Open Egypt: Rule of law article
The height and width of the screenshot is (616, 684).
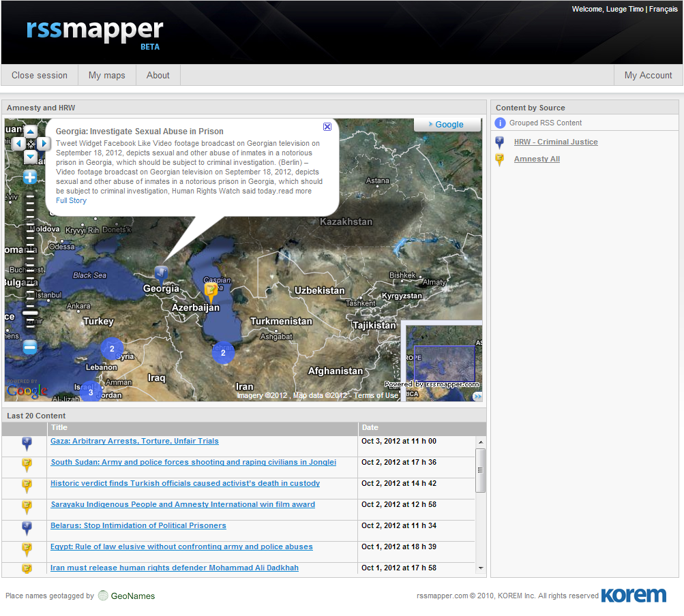[181, 546]
